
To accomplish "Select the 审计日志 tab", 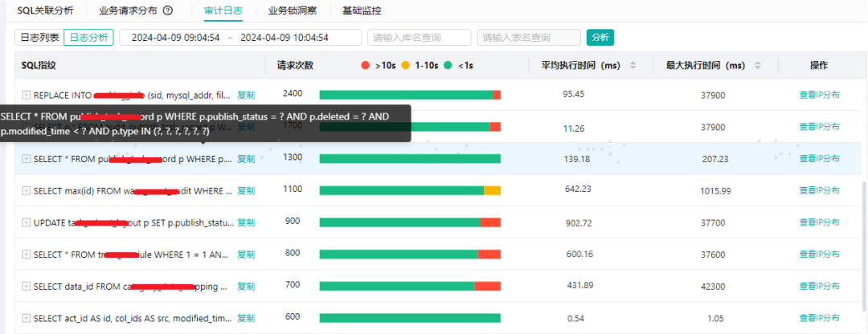I will tap(223, 10).
